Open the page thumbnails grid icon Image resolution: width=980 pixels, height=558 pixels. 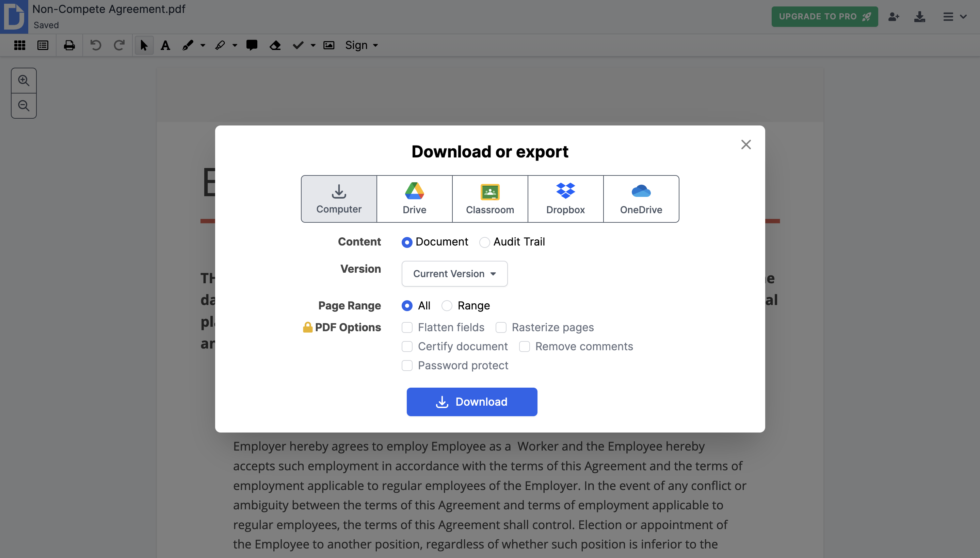(x=19, y=45)
